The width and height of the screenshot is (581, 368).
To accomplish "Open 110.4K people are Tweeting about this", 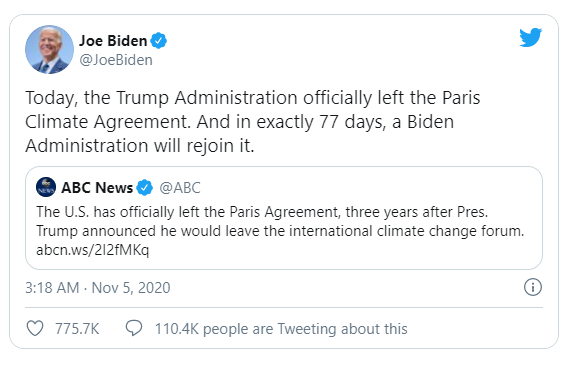I will pos(281,329).
